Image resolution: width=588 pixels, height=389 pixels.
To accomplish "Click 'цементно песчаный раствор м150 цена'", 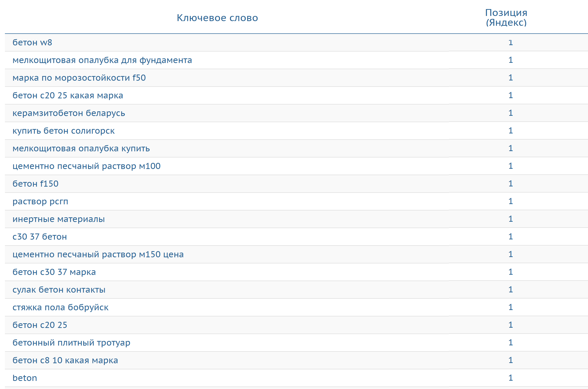I will (x=98, y=254).
